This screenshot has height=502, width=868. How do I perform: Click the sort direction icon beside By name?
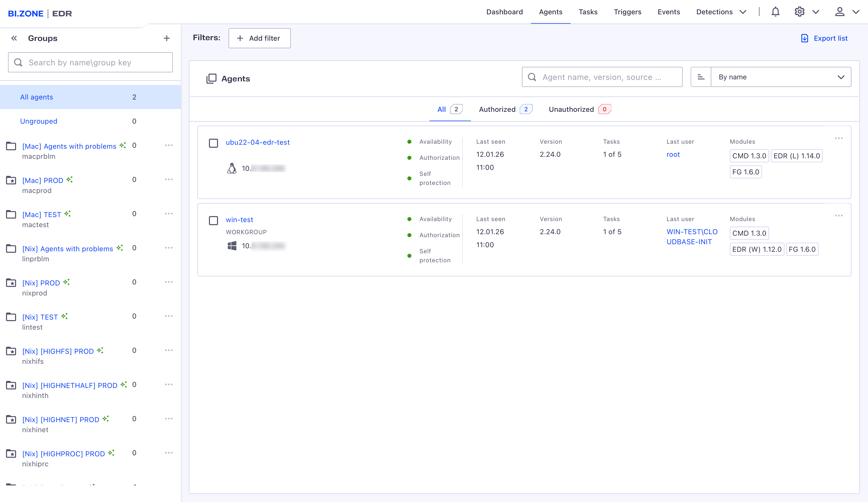701,77
